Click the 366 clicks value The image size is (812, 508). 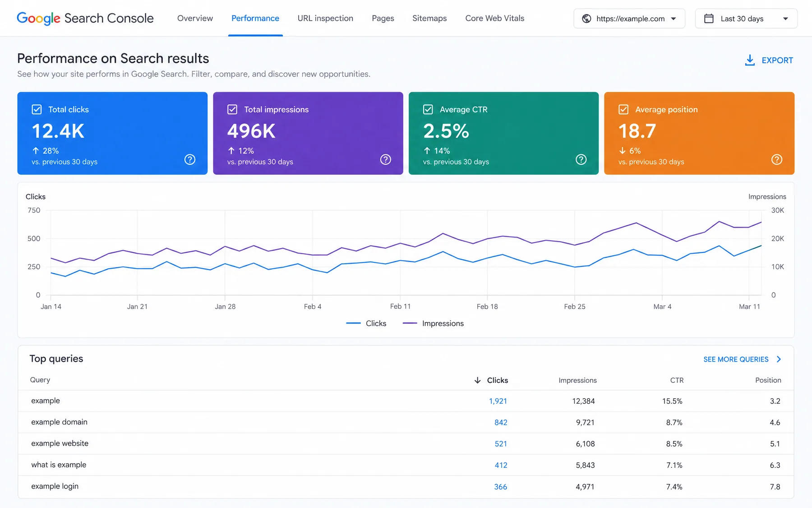[500, 487]
